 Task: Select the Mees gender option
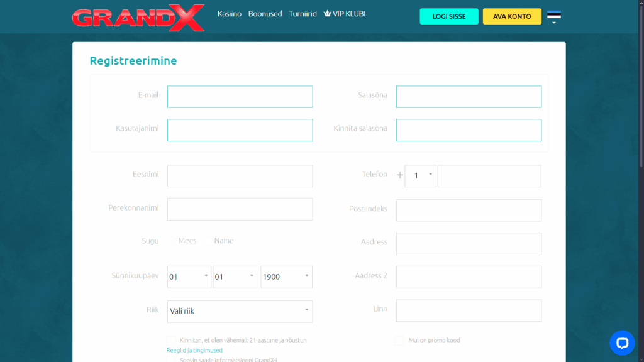[172, 240]
